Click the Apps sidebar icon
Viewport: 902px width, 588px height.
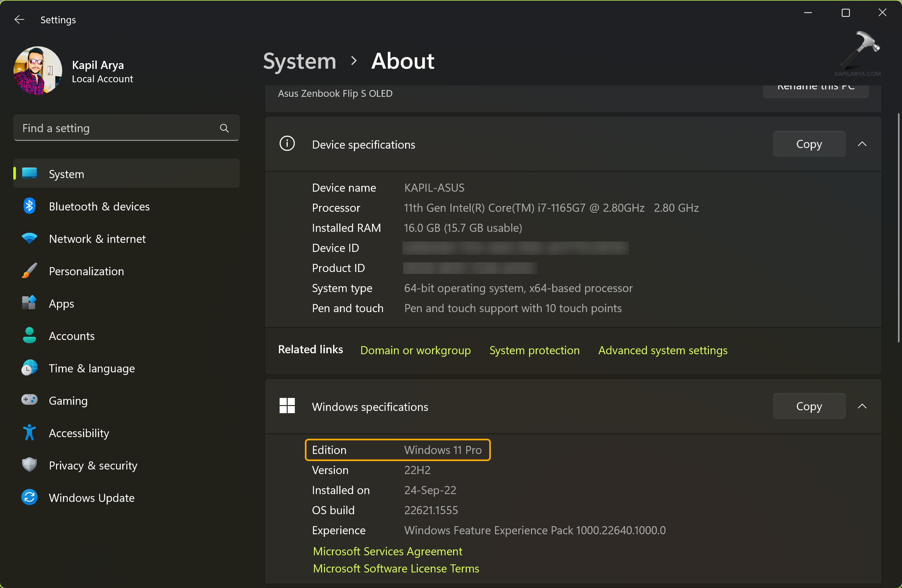click(29, 303)
